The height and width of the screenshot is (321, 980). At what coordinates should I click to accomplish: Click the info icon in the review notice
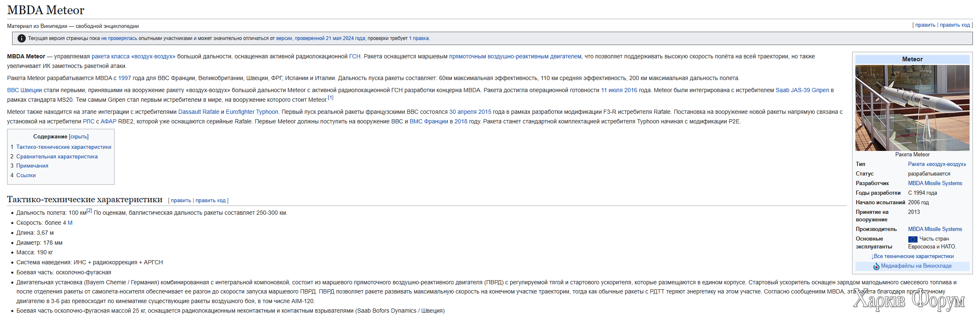click(x=22, y=38)
